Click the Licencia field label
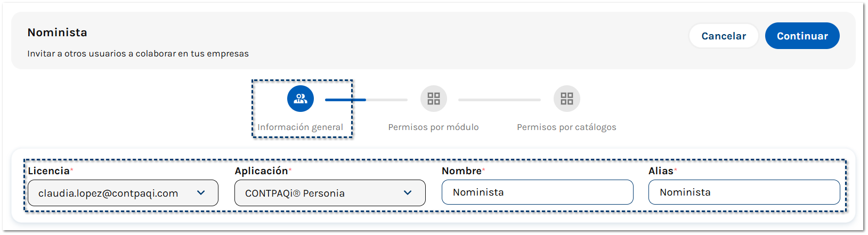The image size is (868, 235). coord(48,171)
